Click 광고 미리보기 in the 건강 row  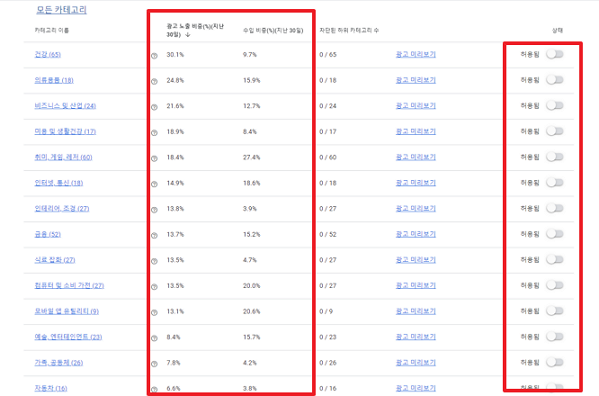[416, 54]
